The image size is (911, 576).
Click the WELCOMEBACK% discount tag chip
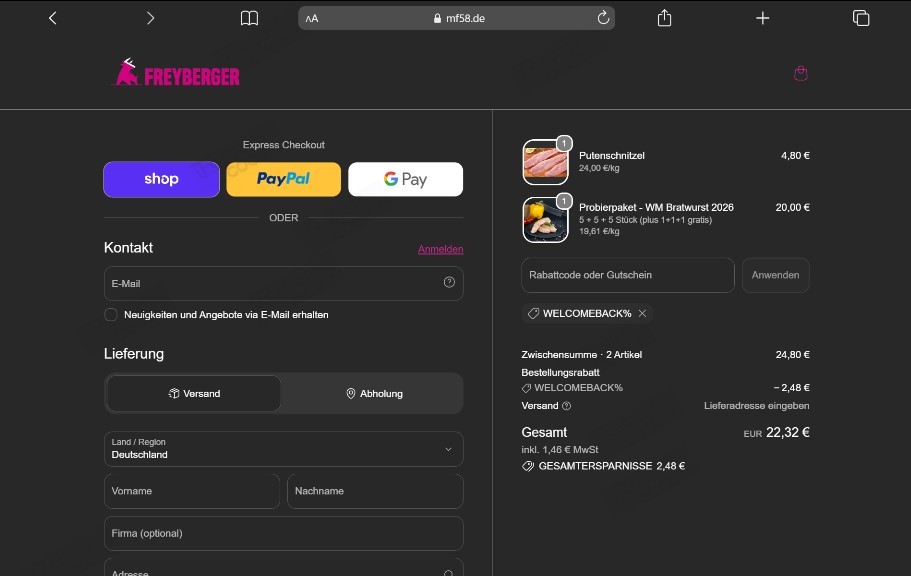(x=587, y=313)
